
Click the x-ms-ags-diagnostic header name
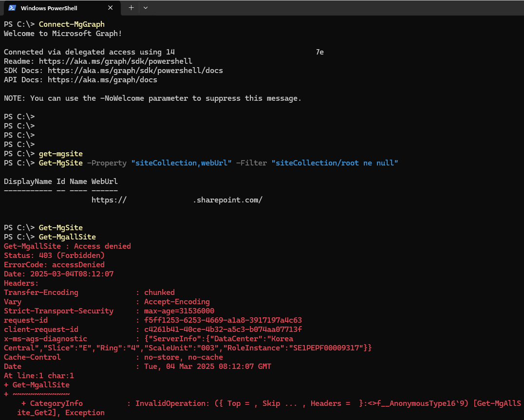45,339
